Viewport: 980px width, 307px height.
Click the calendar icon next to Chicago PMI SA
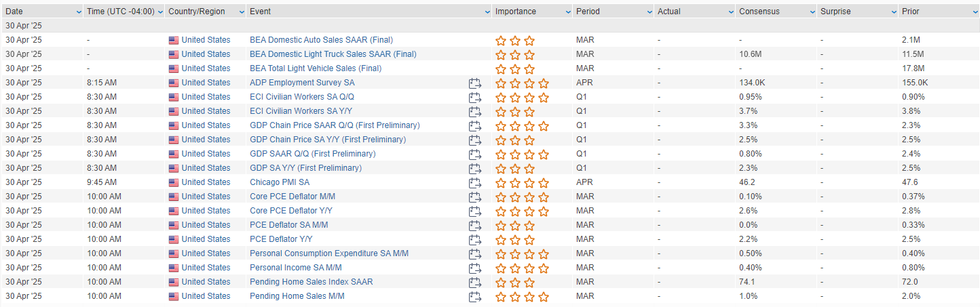pyautogui.click(x=474, y=183)
